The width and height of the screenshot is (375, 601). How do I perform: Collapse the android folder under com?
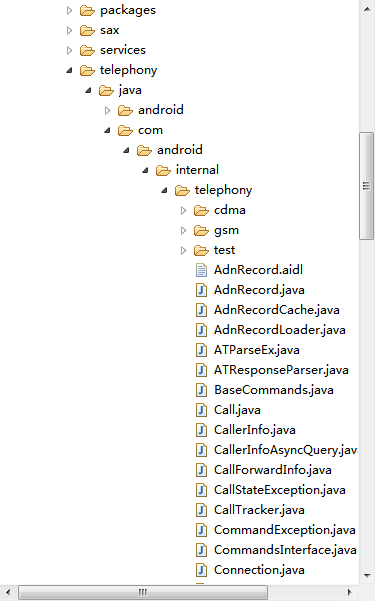(126, 150)
